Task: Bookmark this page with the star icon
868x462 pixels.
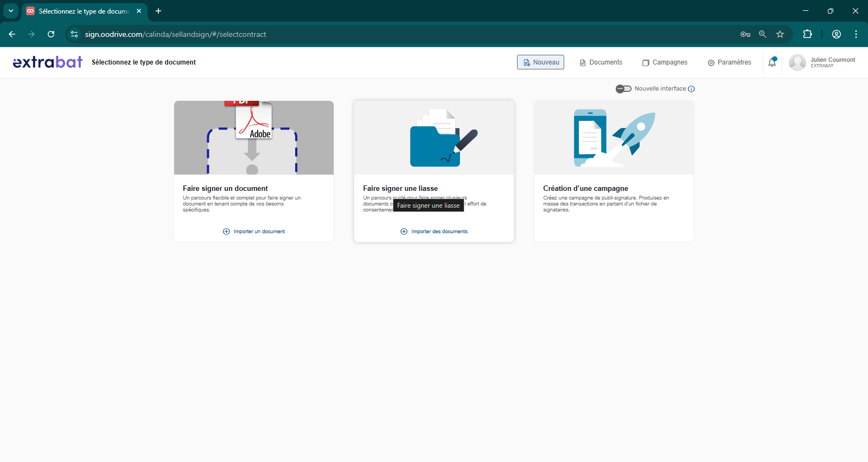Action: pos(780,34)
